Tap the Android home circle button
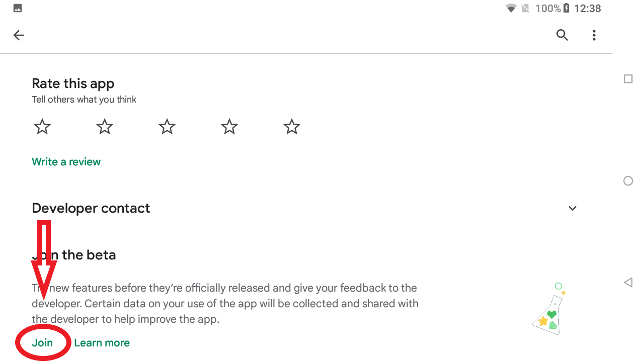The width and height of the screenshot is (644, 362). [628, 181]
